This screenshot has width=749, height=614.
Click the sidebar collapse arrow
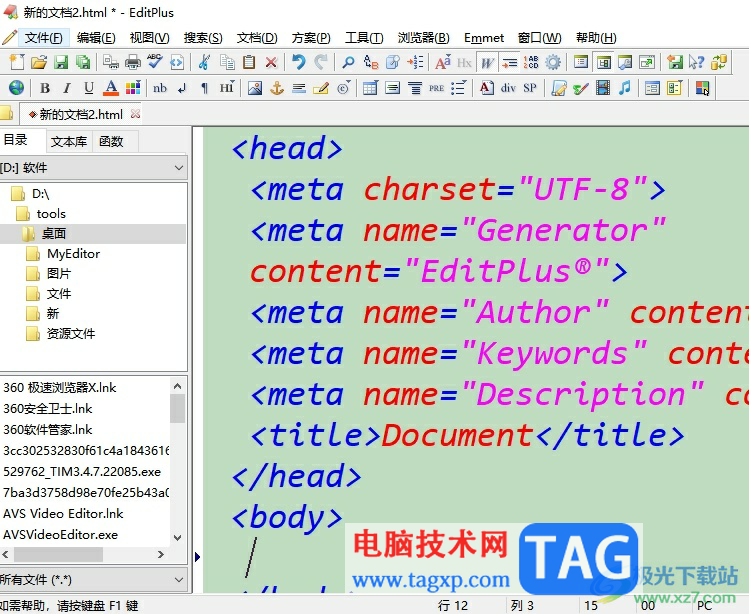197,557
